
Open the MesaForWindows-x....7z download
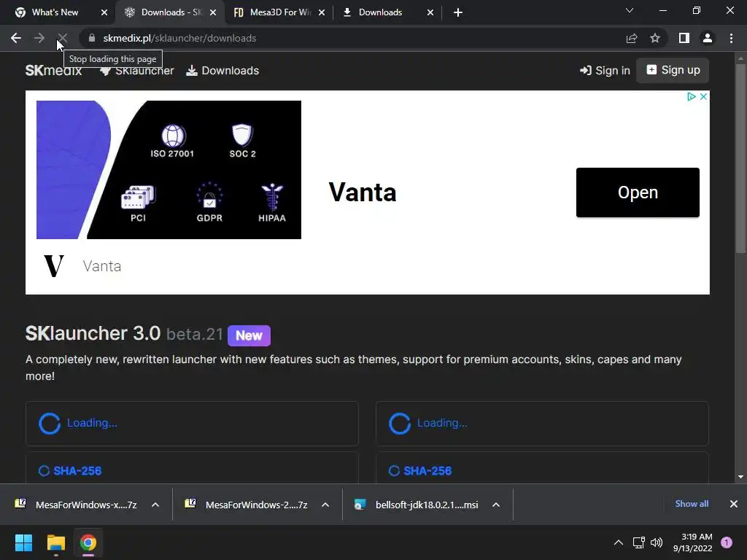[x=76, y=505]
